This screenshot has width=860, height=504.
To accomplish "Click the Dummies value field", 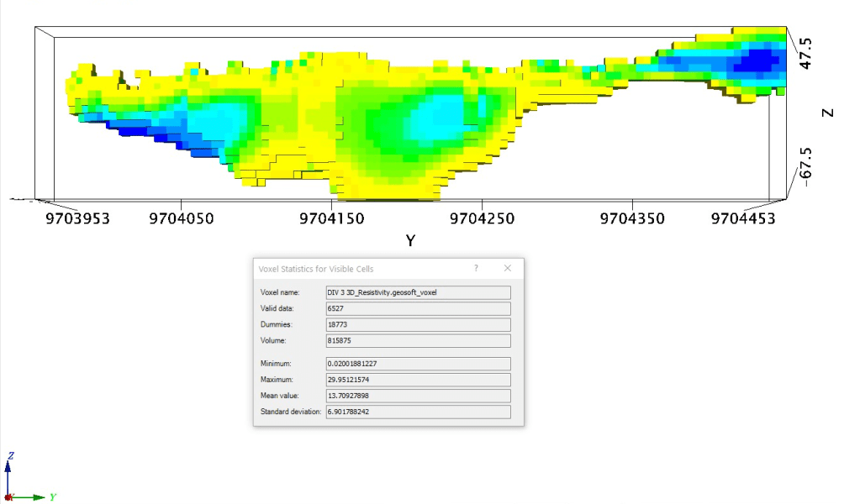I will pyautogui.click(x=418, y=324).
